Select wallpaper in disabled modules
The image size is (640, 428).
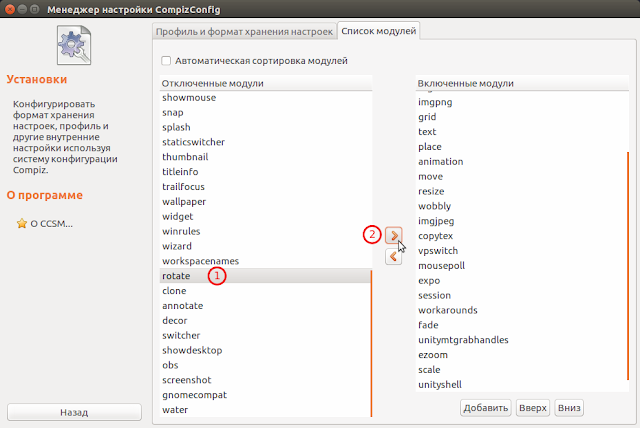(265, 202)
